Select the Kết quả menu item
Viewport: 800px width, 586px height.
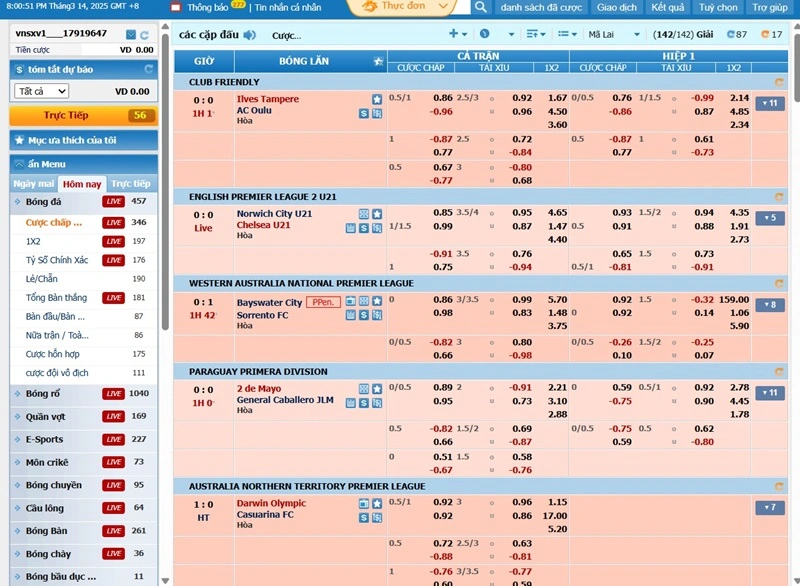pyautogui.click(x=667, y=7)
